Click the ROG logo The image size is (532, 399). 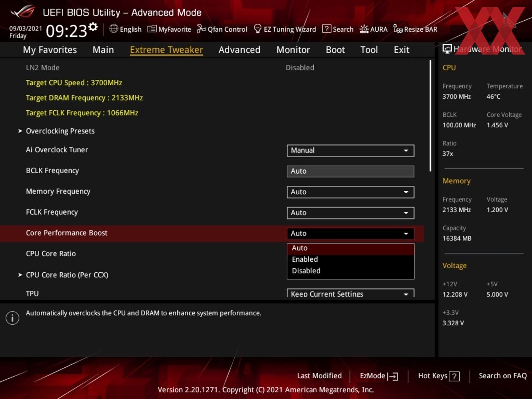tap(22, 12)
